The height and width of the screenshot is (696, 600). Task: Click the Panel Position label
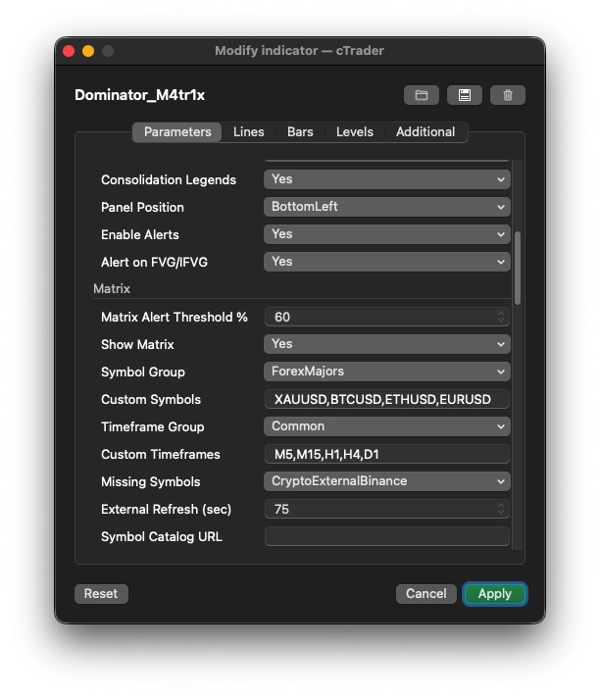[142, 207]
